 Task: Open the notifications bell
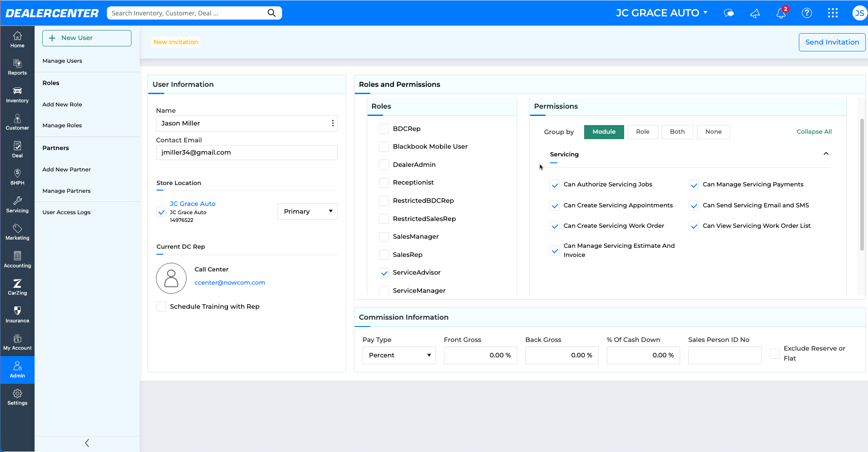(781, 13)
